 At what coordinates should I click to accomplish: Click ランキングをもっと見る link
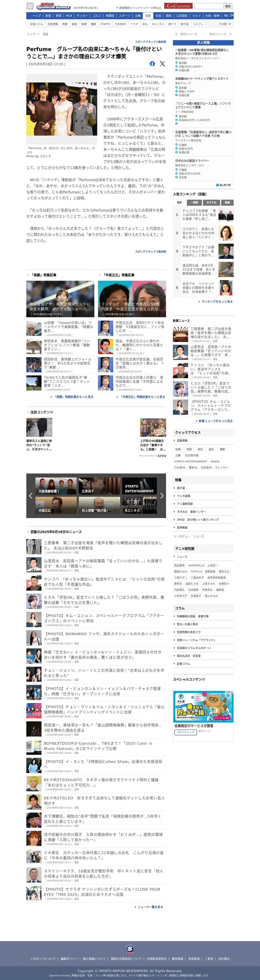(215, 301)
